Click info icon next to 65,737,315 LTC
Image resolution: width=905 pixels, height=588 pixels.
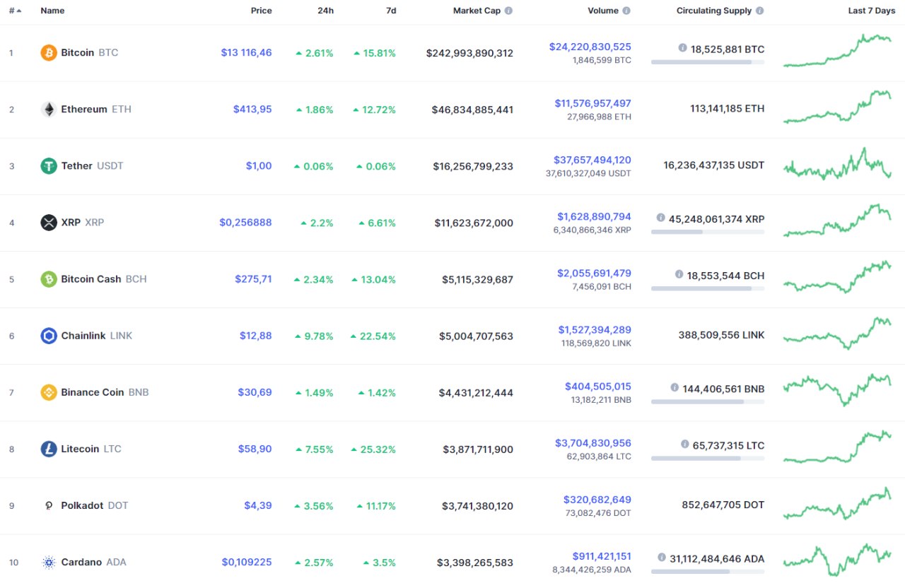684,444
